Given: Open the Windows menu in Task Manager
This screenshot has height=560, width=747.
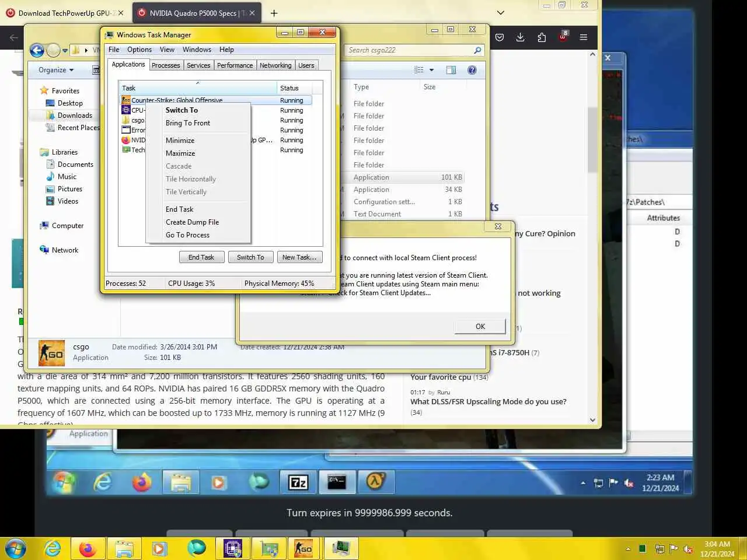Looking at the screenshot, I should pyautogui.click(x=197, y=50).
